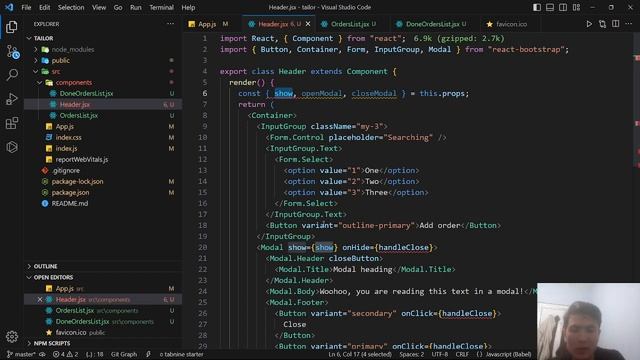Expand the NPM SCRIPTS section
This screenshot has width=640, height=360.
(x=103, y=343)
